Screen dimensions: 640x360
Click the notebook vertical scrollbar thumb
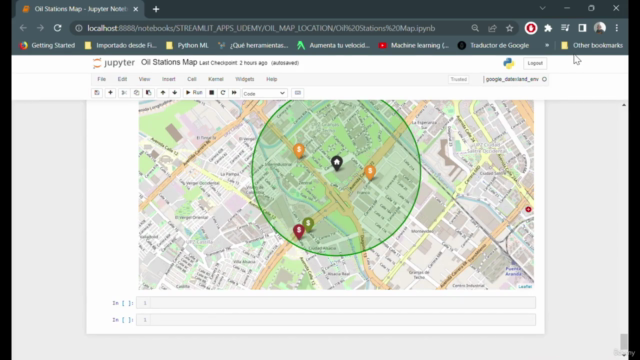tap(623, 342)
